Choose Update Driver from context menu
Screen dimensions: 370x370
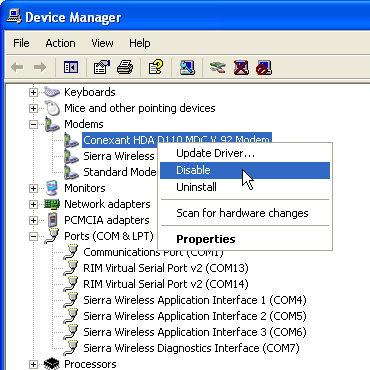coord(245,154)
